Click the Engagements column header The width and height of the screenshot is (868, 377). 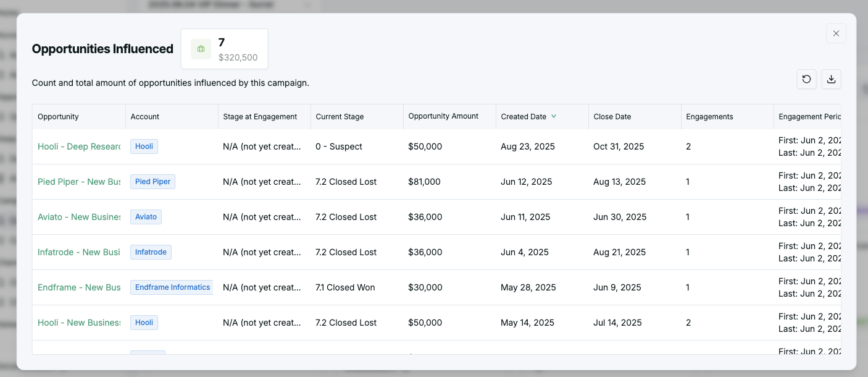tap(709, 116)
